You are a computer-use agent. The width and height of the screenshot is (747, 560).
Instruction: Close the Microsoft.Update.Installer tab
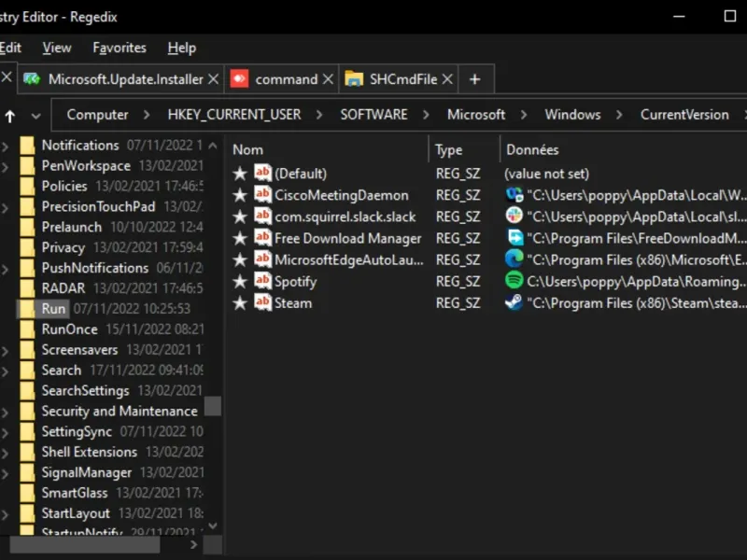(214, 79)
